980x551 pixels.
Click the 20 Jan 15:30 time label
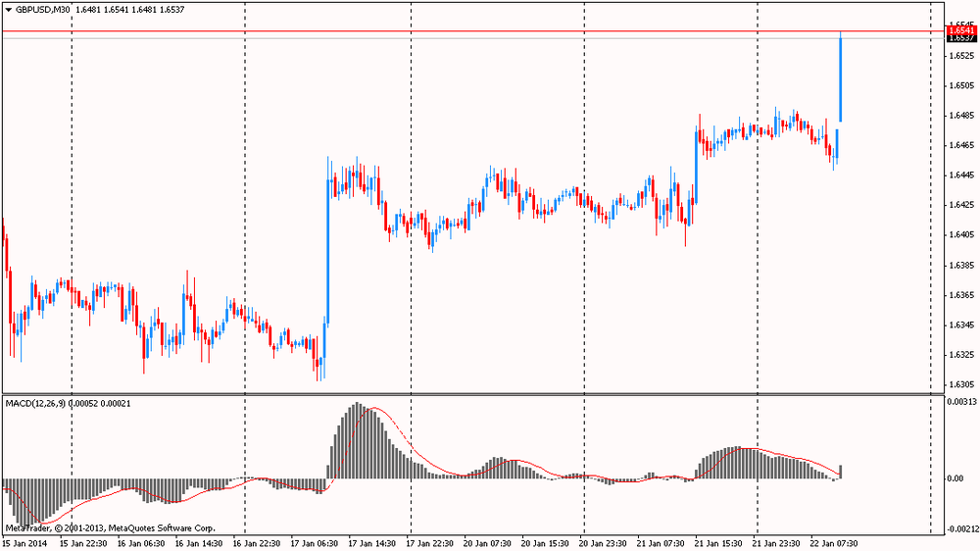click(545, 543)
